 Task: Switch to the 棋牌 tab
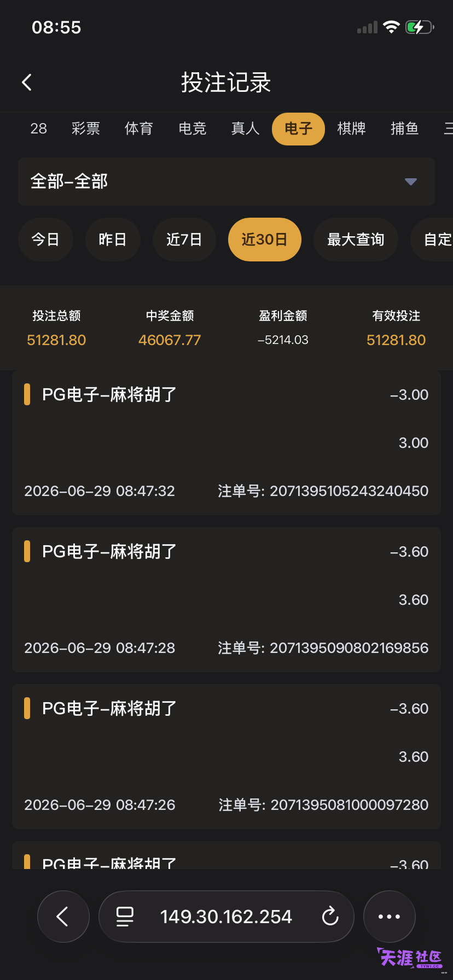tap(351, 129)
